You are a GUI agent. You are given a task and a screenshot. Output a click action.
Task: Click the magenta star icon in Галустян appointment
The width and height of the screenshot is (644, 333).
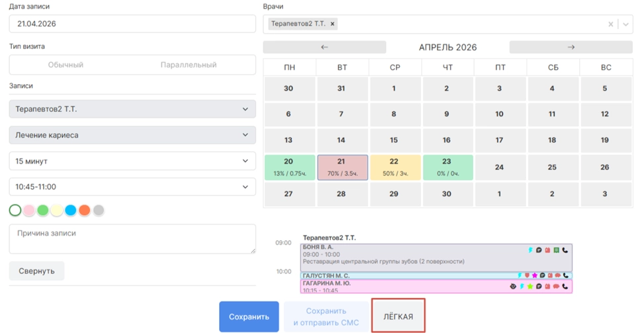click(535, 275)
